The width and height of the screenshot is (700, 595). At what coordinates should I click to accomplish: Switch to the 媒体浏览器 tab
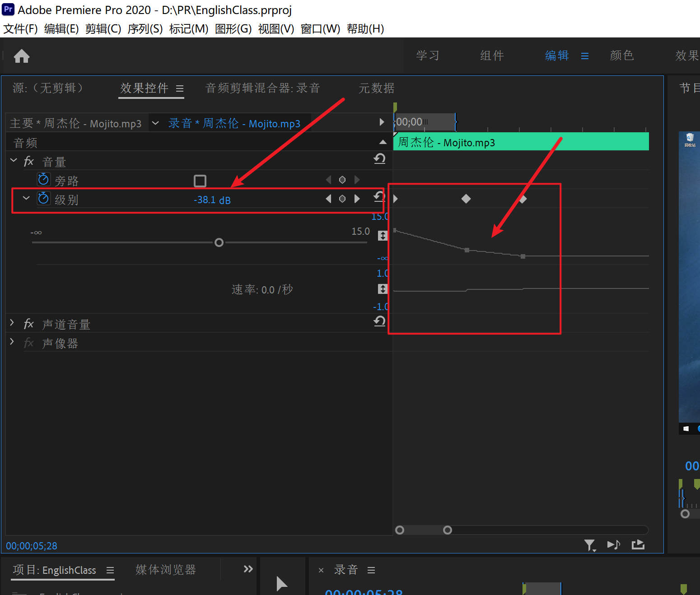(166, 570)
